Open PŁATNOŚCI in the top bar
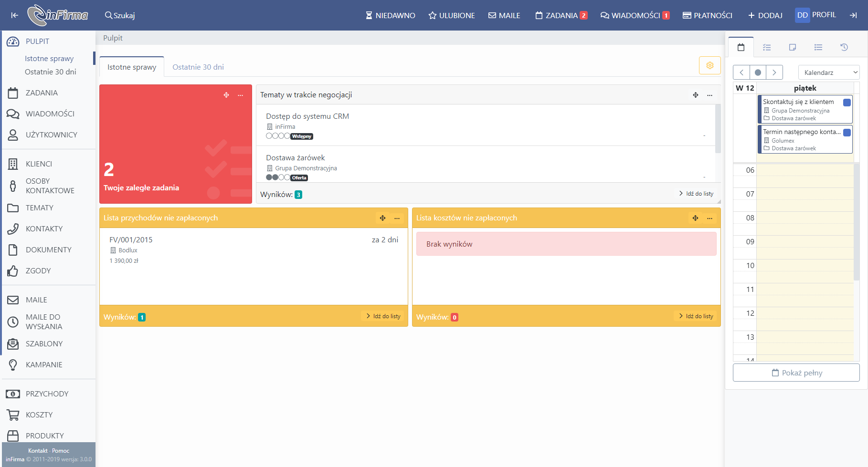 708,15
